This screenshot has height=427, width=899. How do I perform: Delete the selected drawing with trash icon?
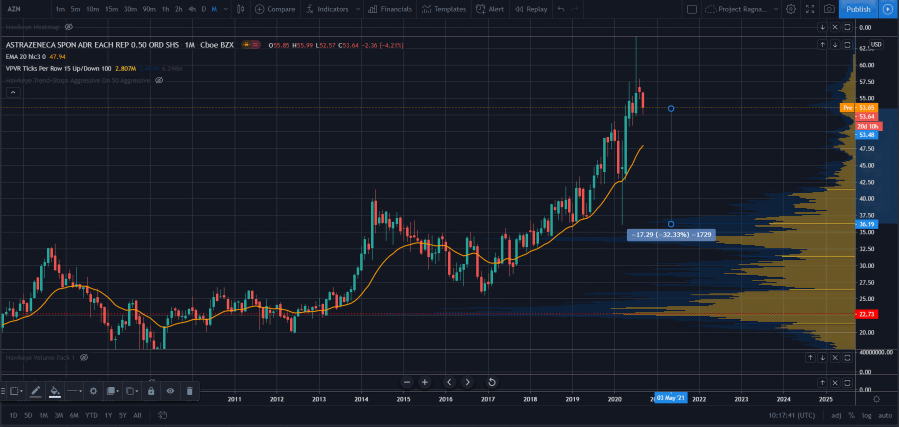189,391
